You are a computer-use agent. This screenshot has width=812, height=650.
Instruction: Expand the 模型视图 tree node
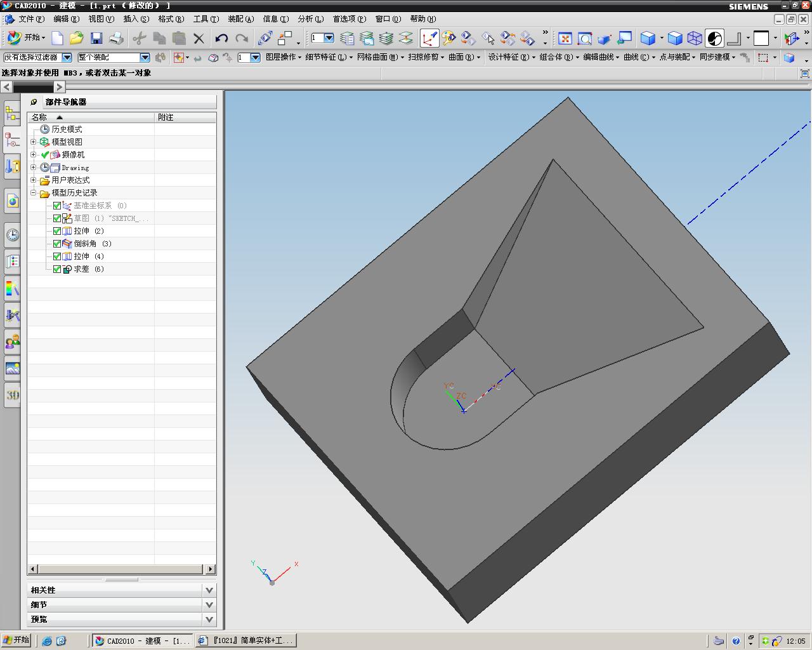tap(34, 142)
